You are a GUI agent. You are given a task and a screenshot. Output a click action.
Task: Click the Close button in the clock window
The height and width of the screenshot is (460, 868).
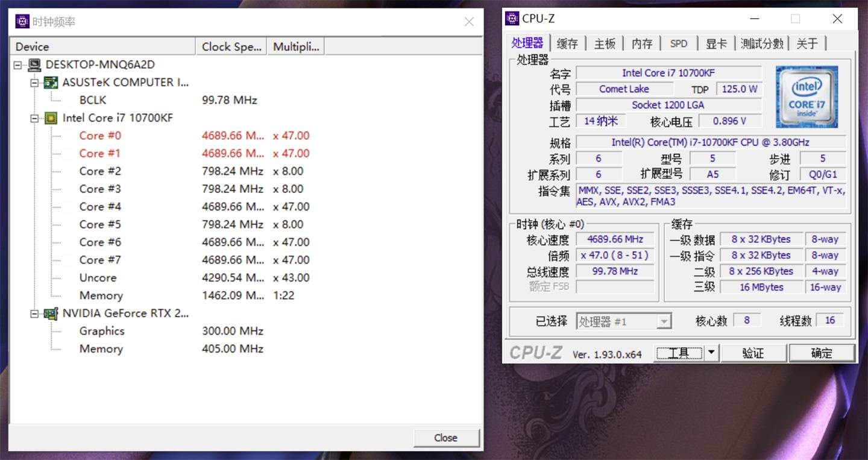coord(446,438)
